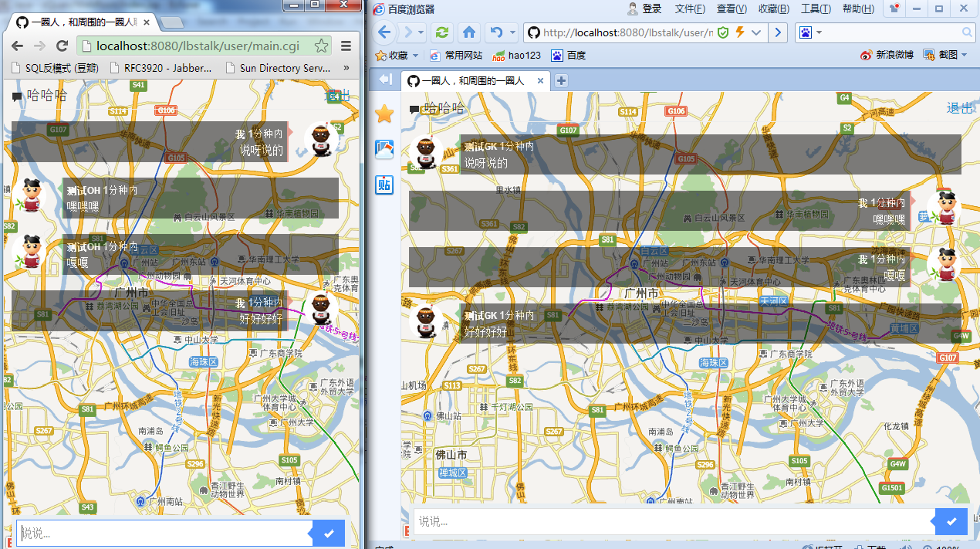This screenshot has width=980, height=549.
Task: Click 说说 message input in Baidu browser
Action: coord(674,522)
